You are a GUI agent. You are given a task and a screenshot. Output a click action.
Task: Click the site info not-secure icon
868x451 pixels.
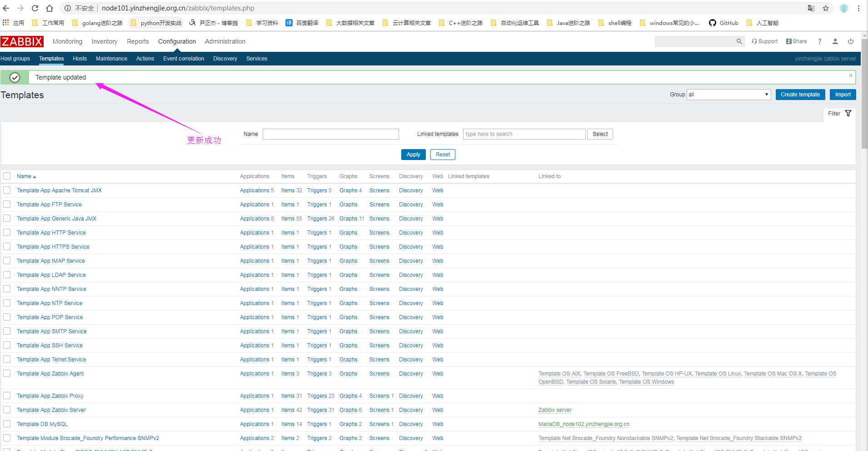(x=68, y=8)
